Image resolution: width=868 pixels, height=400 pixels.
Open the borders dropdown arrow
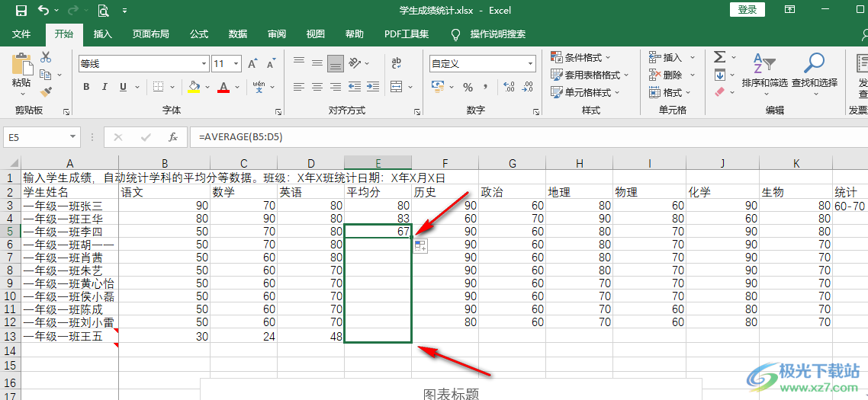tap(172, 87)
